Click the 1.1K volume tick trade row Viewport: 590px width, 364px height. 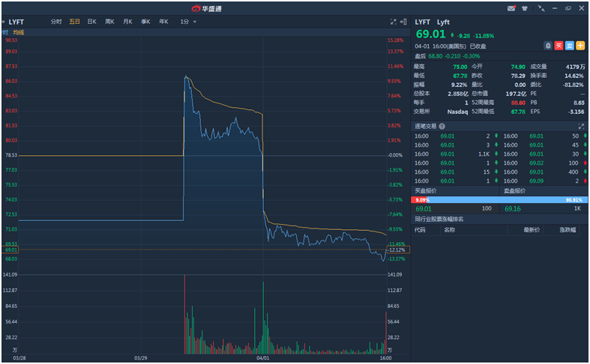[456, 154]
